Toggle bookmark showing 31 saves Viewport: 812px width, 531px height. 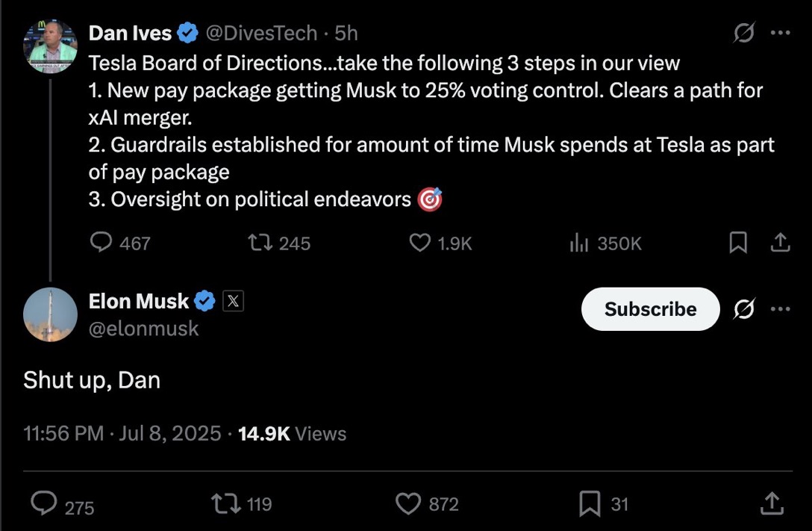pos(589,504)
